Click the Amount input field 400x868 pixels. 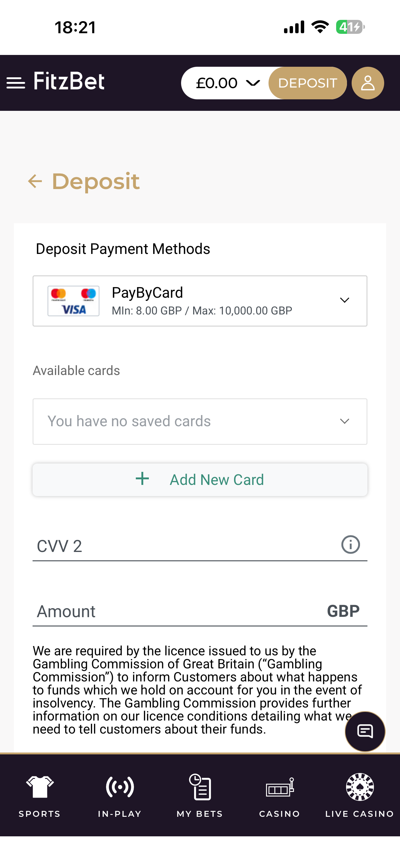coord(179,611)
